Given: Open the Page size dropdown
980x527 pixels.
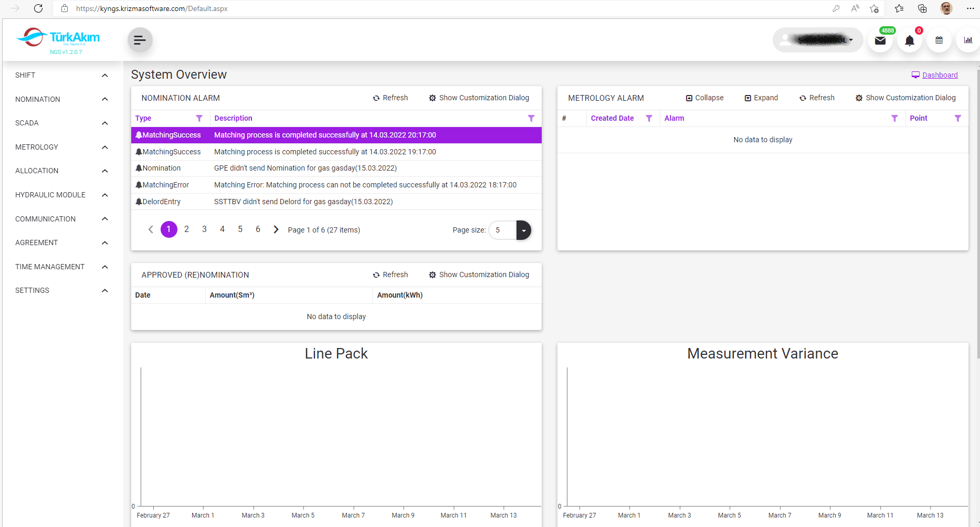Looking at the screenshot, I should click(523, 230).
